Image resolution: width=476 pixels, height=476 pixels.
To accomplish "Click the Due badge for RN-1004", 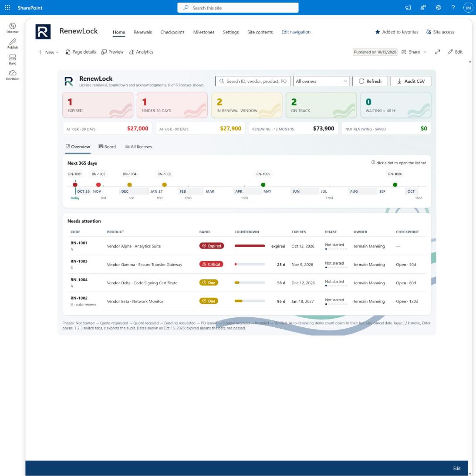I will pos(209,283).
